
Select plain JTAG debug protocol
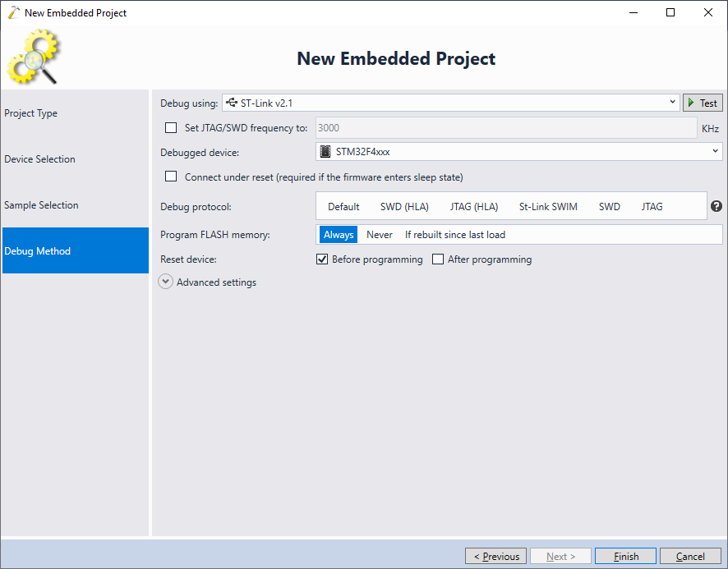[x=652, y=207]
